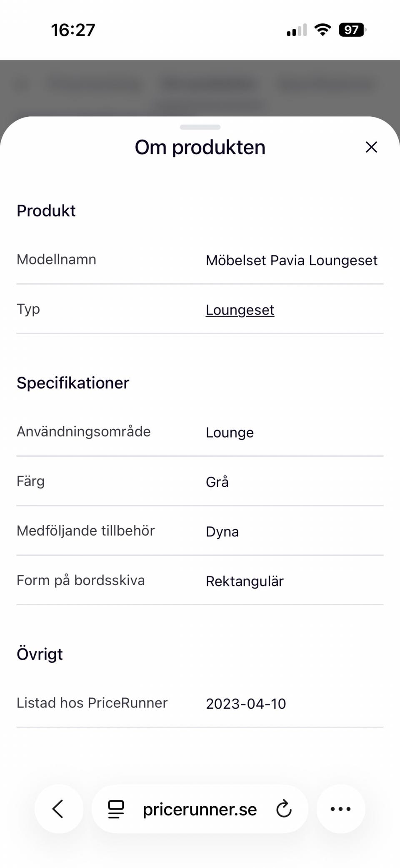
Task: Open the page settings icon in address bar
Action: pyautogui.click(x=116, y=809)
